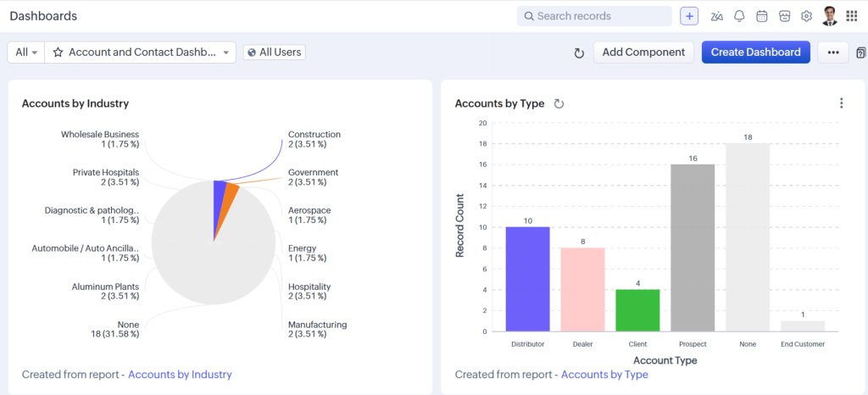The height and width of the screenshot is (395, 868).
Task: Refresh the Accounts by Type chart
Action: pos(559,103)
